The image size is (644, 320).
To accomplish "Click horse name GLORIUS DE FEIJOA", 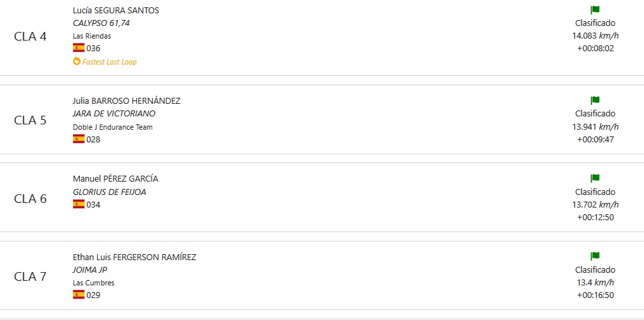I will pyautogui.click(x=109, y=192).
